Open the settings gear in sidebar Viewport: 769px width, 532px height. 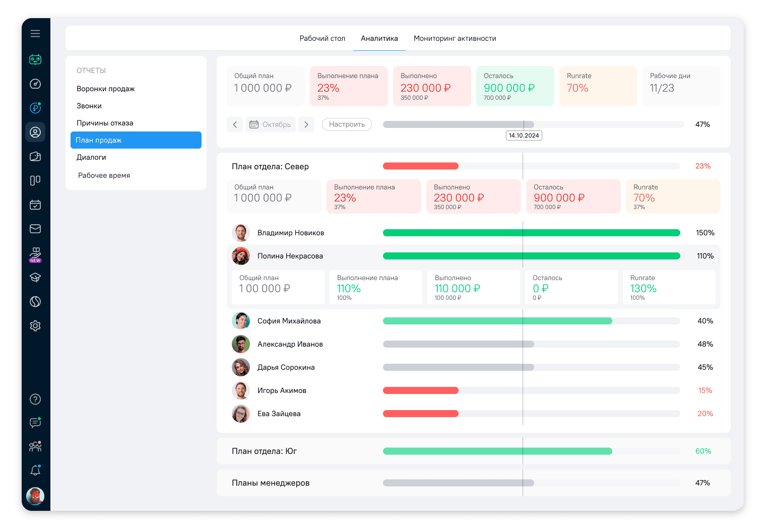(x=35, y=326)
